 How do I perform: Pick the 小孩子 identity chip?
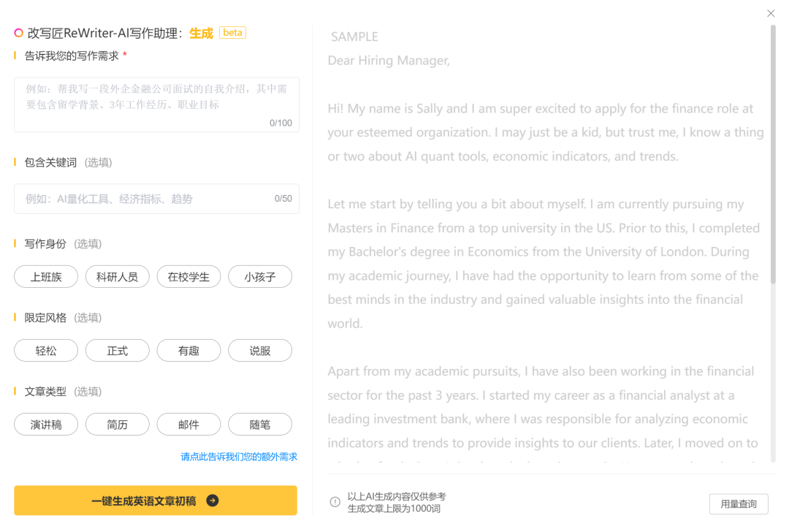[260, 277]
